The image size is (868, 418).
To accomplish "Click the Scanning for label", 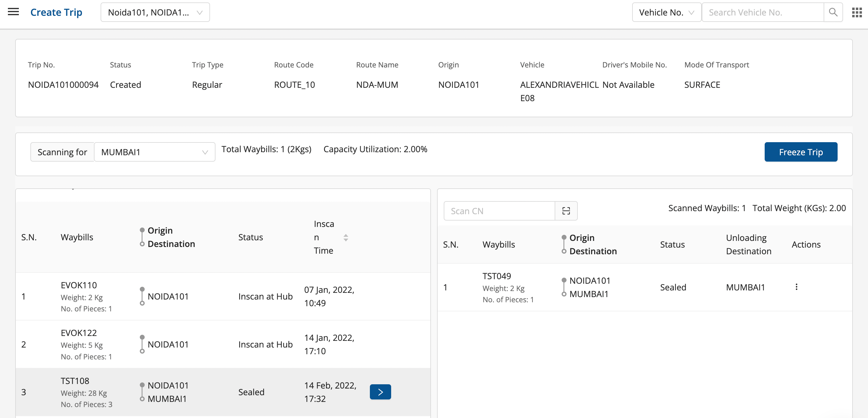I will point(62,152).
